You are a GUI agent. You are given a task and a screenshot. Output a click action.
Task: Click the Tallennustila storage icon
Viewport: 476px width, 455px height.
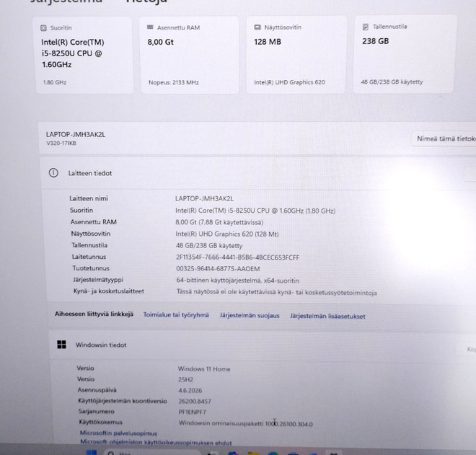pos(366,27)
